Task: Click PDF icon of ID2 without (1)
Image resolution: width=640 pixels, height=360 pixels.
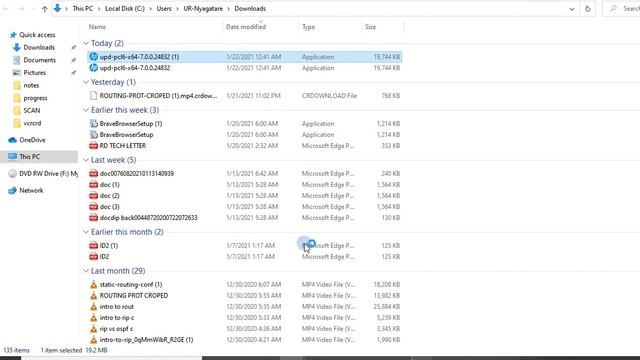Action: point(93,256)
